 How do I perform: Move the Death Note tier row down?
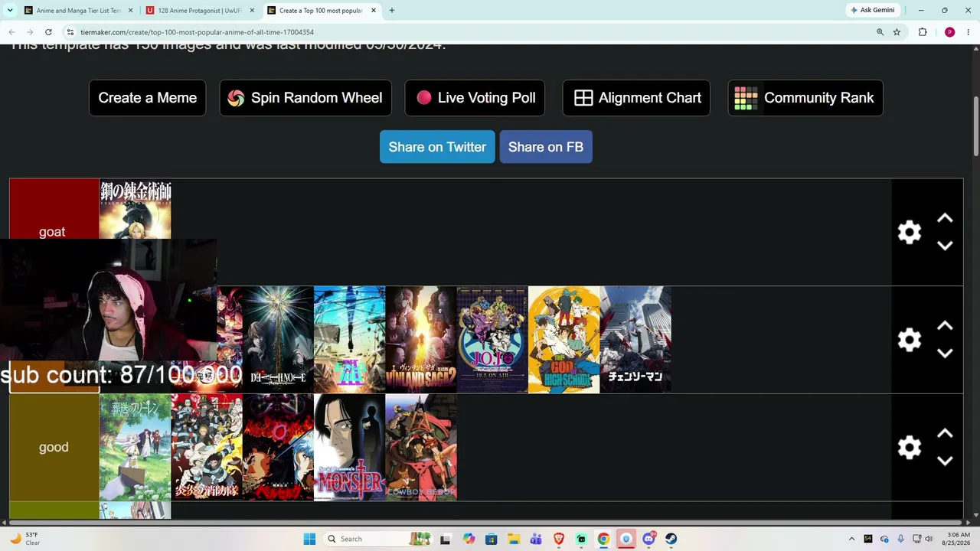tap(945, 353)
